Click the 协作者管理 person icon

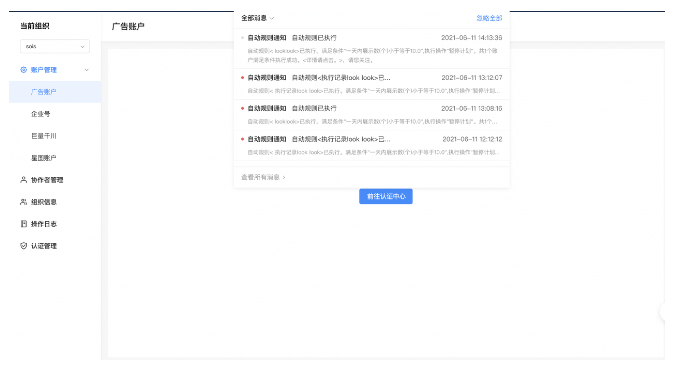[x=23, y=180]
